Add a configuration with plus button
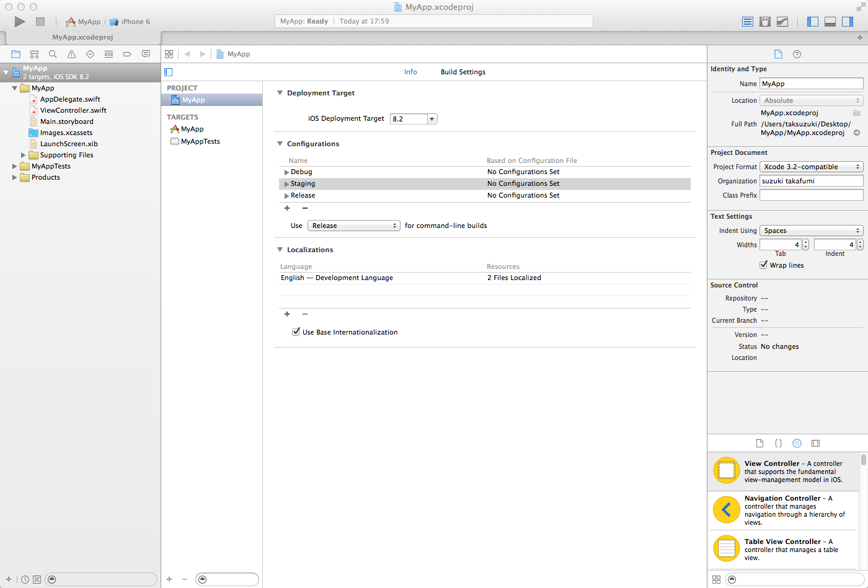 pyautogui.click(x=287, y=208)
